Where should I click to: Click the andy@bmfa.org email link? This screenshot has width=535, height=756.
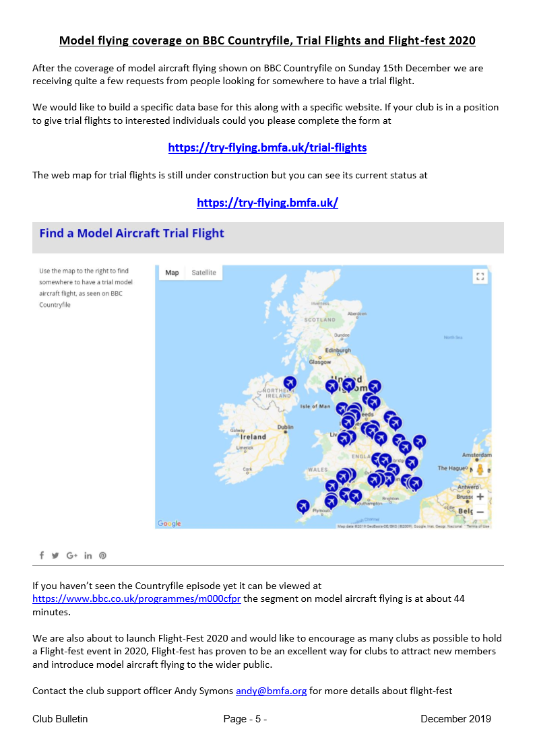coord(271,691)
